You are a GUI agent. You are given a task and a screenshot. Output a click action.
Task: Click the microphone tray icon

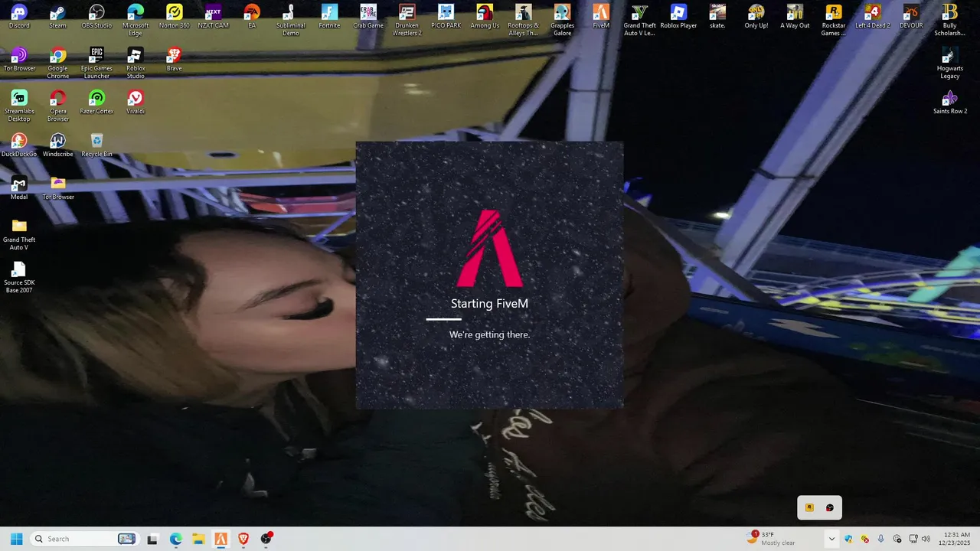click(x=881, y=539)
